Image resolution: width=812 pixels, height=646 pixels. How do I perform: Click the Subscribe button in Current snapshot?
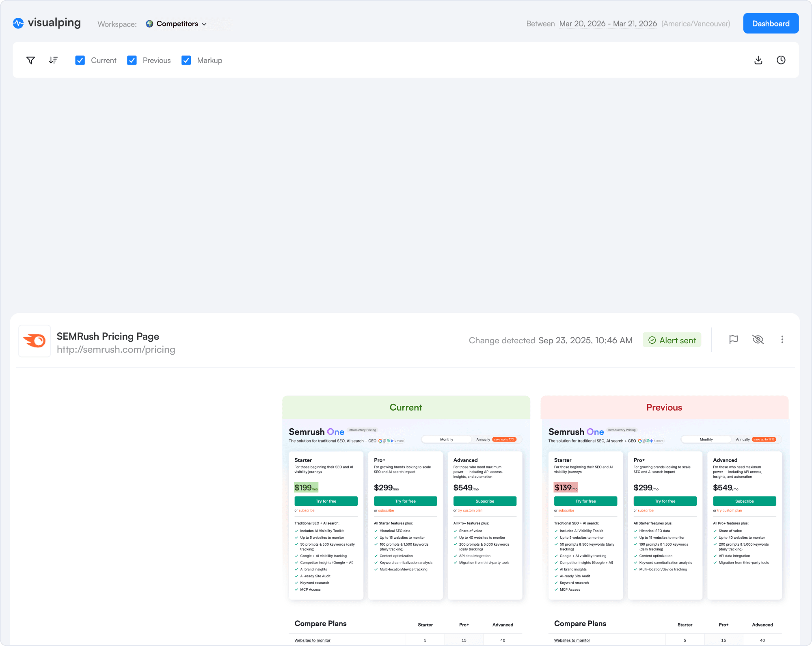485,501
